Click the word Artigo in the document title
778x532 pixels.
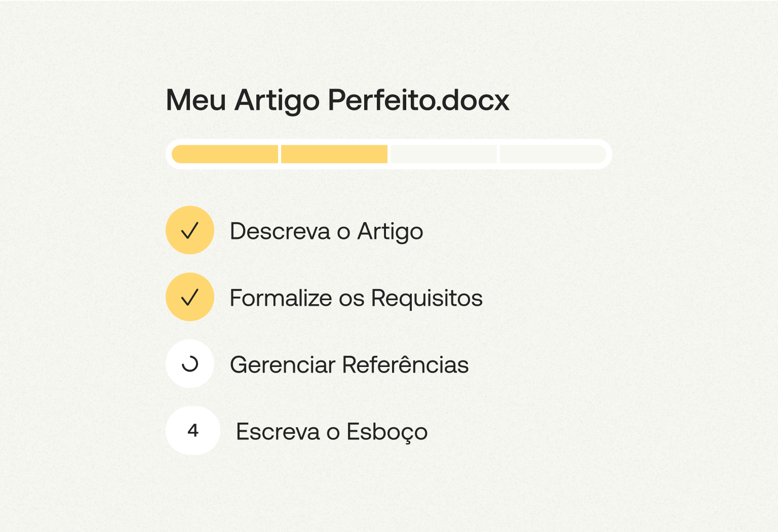(277, 101)
